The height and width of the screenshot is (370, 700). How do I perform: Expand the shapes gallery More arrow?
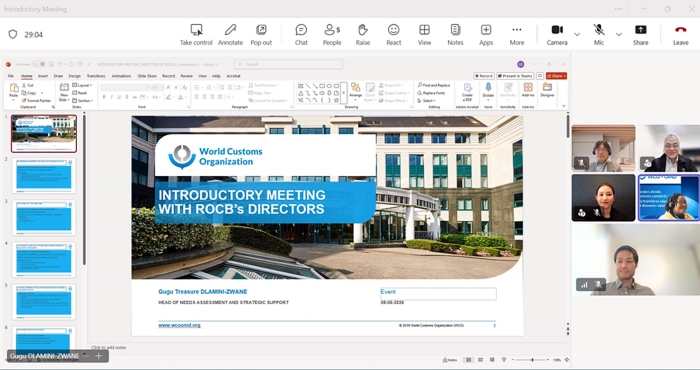click(344, 93)
